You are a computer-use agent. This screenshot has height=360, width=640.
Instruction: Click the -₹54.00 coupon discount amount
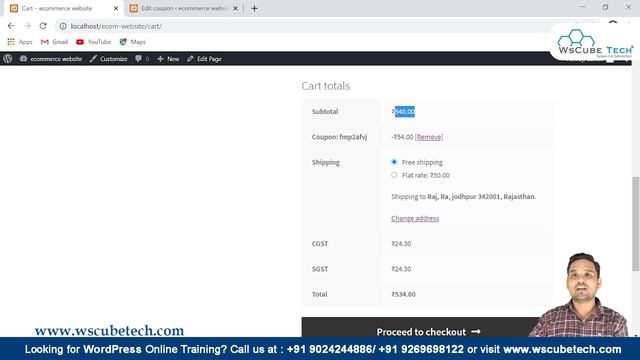point(402,137)
